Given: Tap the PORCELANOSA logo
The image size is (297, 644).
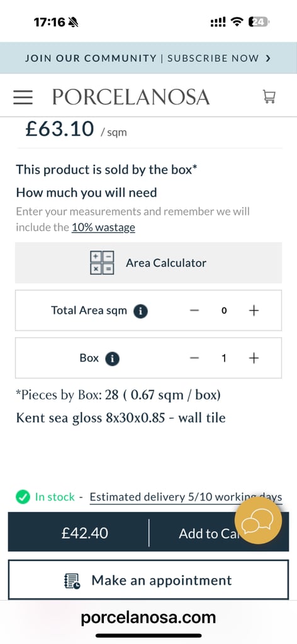Looking at the screenshot, I should coord(131,97).
